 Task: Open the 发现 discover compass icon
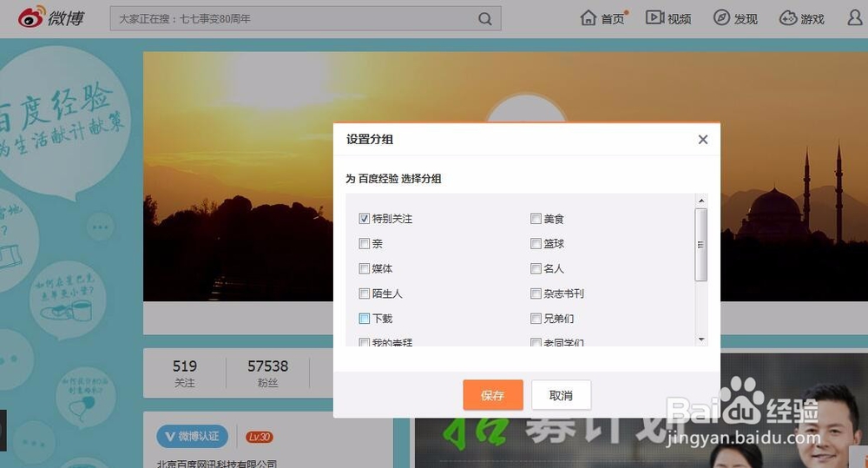(721, 17)
